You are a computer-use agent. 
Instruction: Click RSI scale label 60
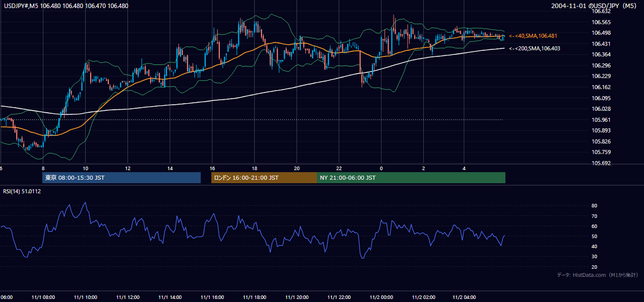[x=594, y=226]
